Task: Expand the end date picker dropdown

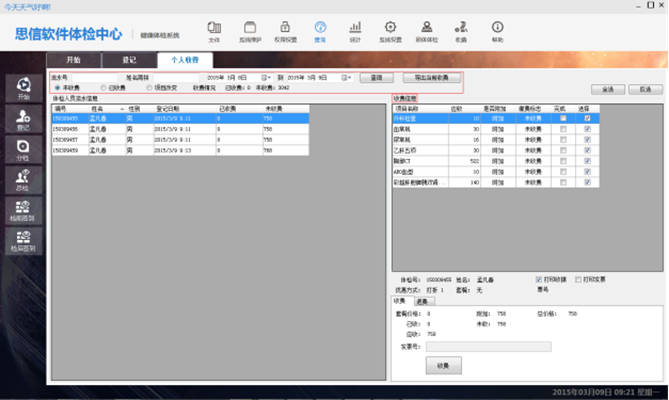Action: (x=346, y=76)
